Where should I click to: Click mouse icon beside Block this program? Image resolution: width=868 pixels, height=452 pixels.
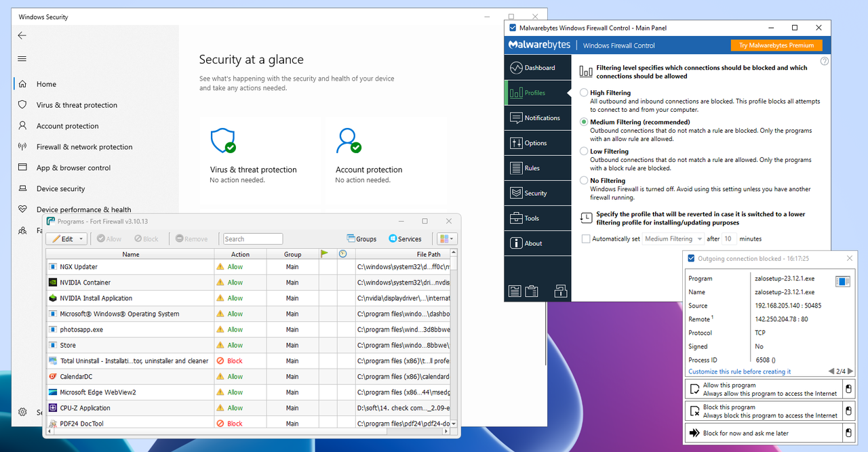(848, 411)
